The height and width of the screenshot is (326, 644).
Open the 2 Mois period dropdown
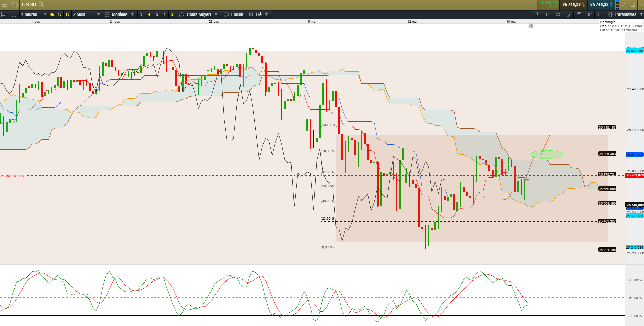(x=87, y=14)
